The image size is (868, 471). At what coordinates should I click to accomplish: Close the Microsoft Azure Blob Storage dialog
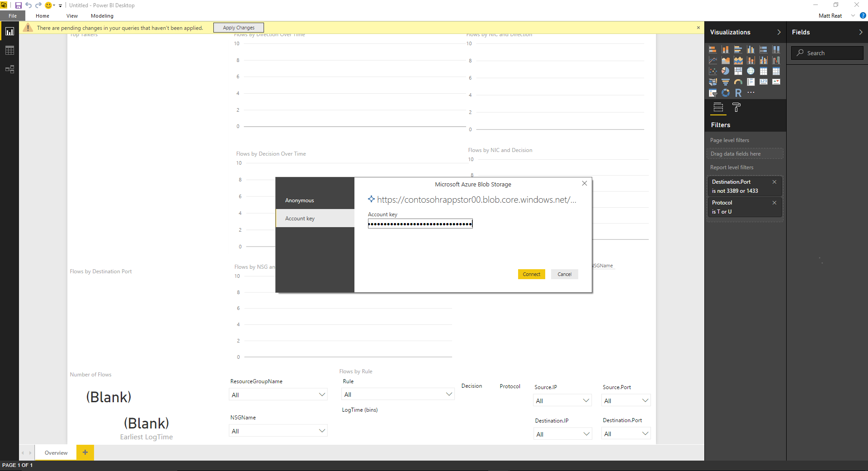pos(585,183)
